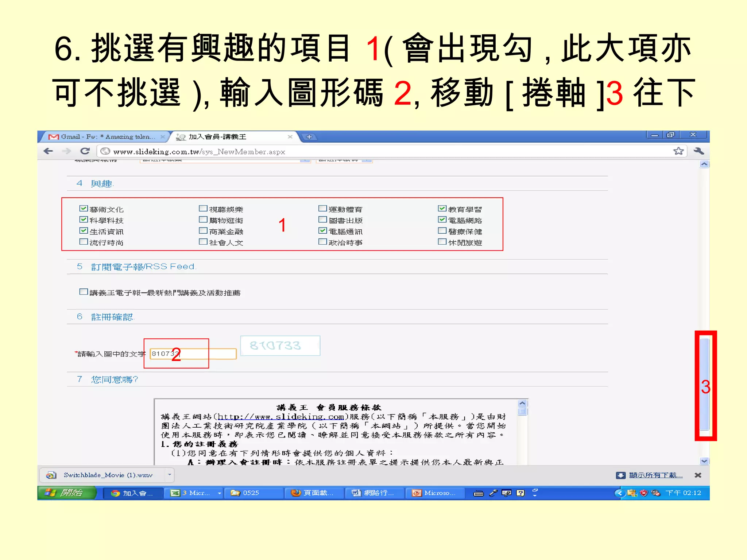This screenshot has width=747, height=560.
Task: Uncheck 藝術文化 interest
Action: pos(84,209)
